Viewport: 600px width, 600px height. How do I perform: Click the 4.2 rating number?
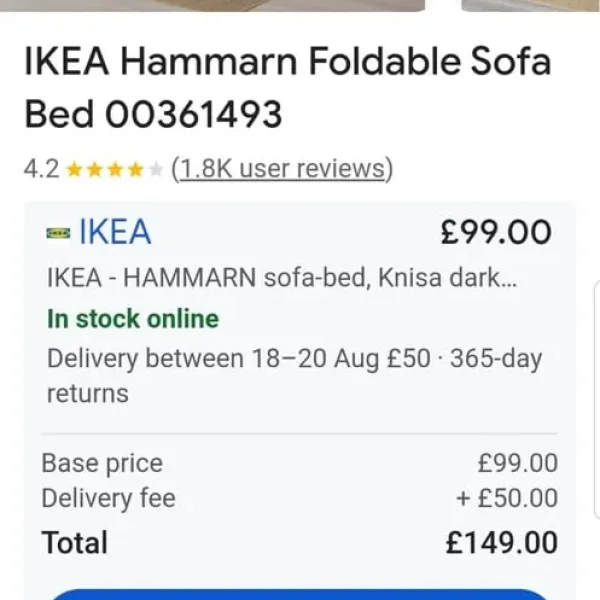coord(41,169)
